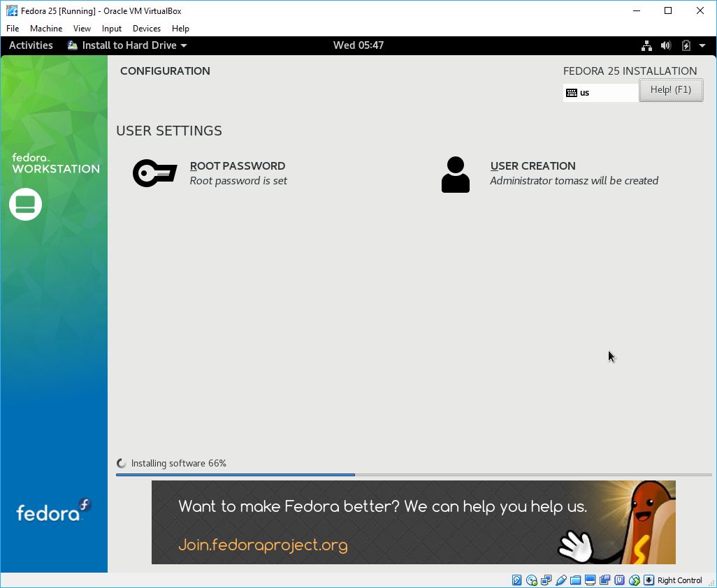Click the 'Installing software 66%' status text
717x588 pixels.
point(179,463)
